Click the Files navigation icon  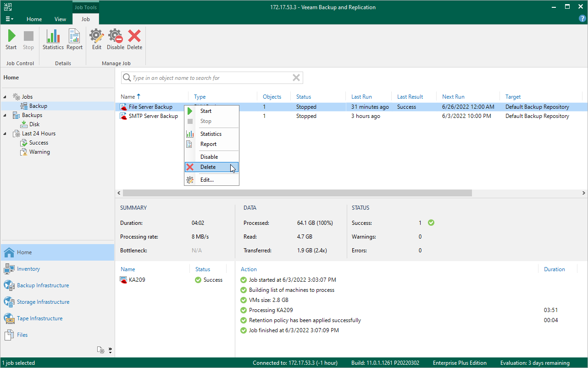tap(9, 335)
